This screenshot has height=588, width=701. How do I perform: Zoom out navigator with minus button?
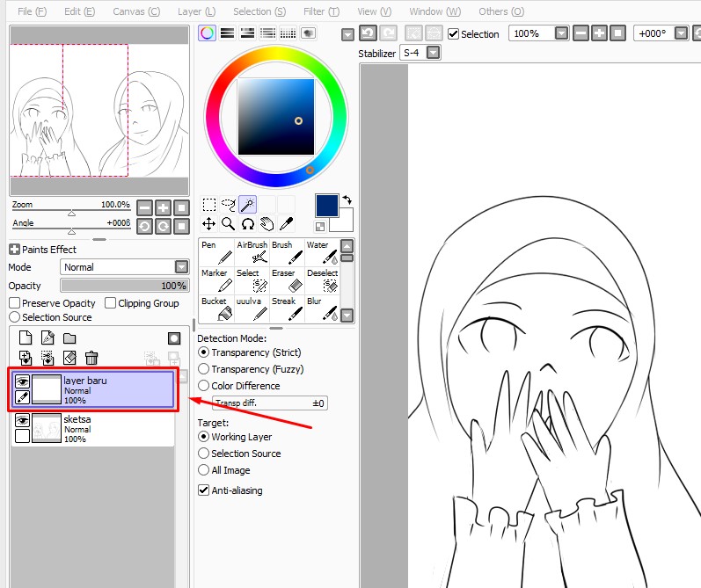[144, 207]
